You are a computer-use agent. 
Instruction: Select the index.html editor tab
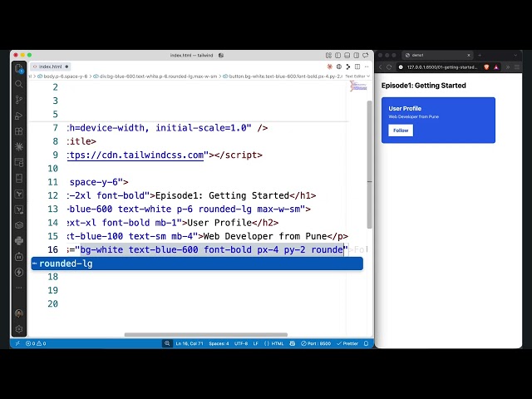(x=50, y=66)
